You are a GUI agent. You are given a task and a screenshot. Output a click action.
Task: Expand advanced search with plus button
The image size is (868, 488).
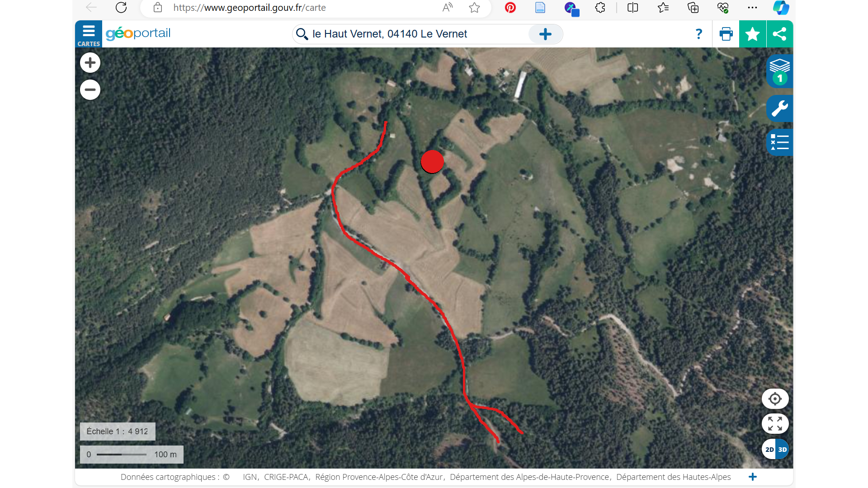pyautogui.click(x=545, y=34)
